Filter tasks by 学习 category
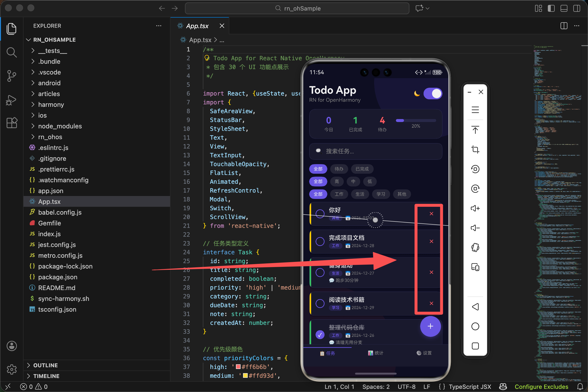The height and width of the screenshot is (392, 588). [x=381, y=194]
